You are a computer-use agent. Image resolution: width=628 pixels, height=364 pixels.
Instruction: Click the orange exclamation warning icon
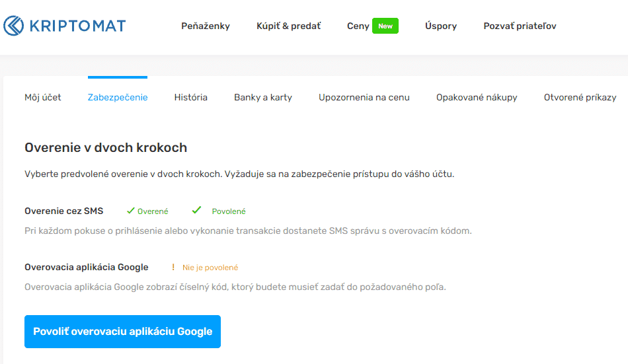tap(173, 268)
